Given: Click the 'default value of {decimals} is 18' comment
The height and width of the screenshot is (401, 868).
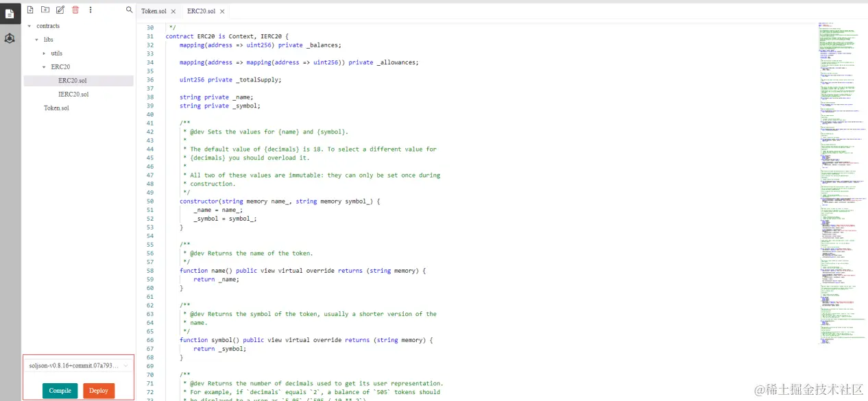Looking at the screenshot, I should (310, 149).
